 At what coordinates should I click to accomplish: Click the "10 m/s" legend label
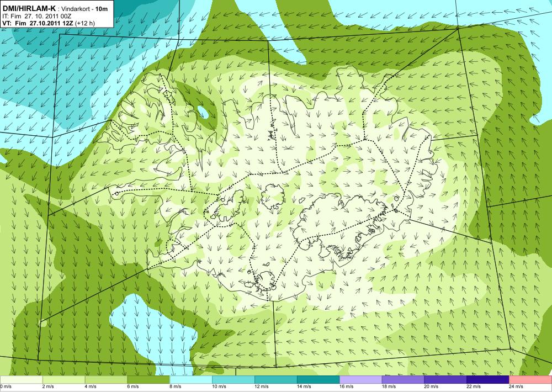(219, 386)
